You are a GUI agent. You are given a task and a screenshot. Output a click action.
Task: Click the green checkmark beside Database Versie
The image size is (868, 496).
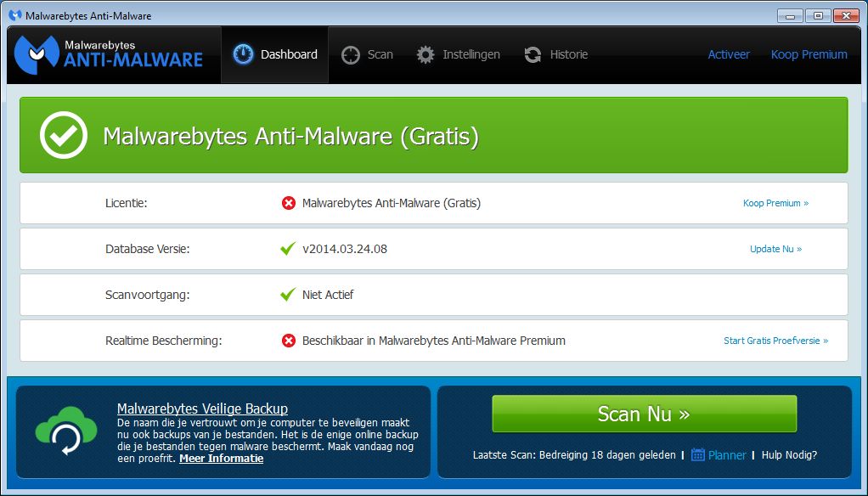(x=289, y=249)
